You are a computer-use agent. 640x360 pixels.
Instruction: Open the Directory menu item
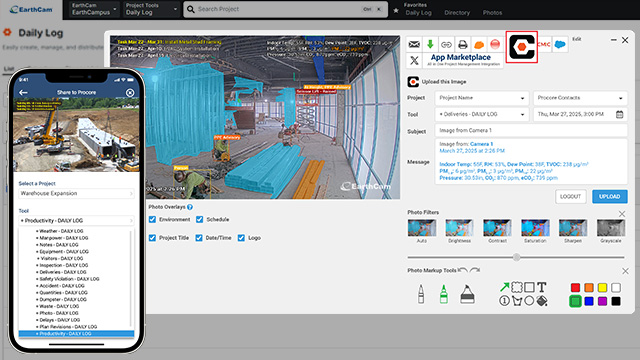tap(457, 13)
